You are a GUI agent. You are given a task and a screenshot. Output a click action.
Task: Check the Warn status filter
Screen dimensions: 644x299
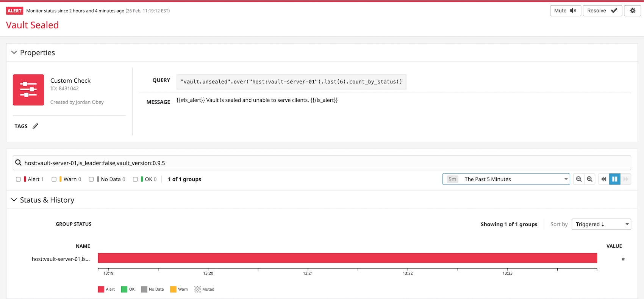[x=54, y=179]
